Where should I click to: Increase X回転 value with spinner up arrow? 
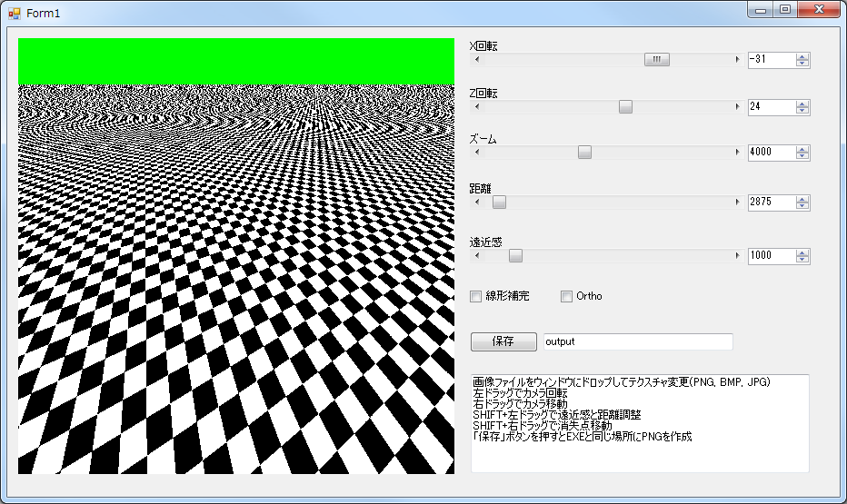802,56
